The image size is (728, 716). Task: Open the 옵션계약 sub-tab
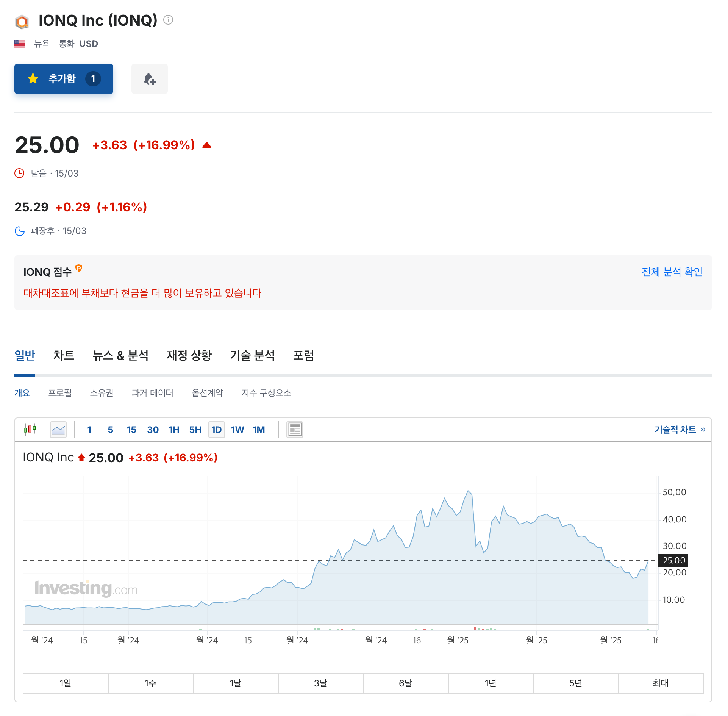pyautogui.click(x=208, y=393)
